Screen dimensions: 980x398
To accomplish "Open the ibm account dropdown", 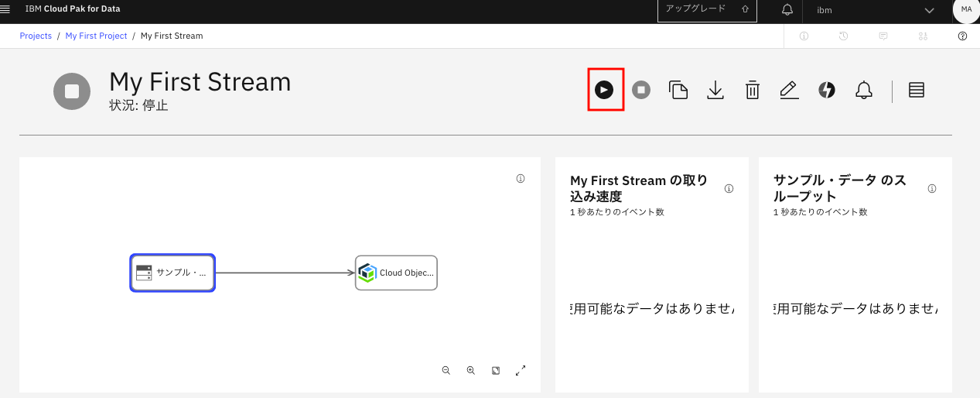I will click(x=876, y=10).
